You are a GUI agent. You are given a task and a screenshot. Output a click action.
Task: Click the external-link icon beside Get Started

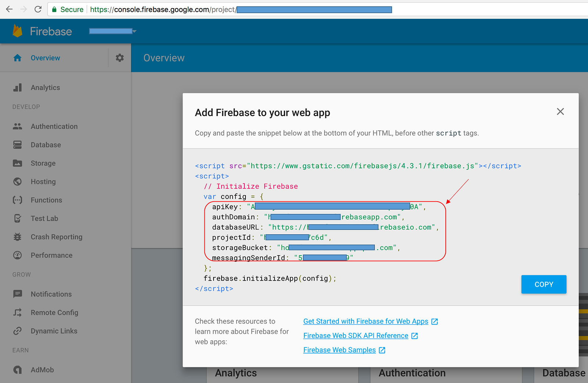434,321
